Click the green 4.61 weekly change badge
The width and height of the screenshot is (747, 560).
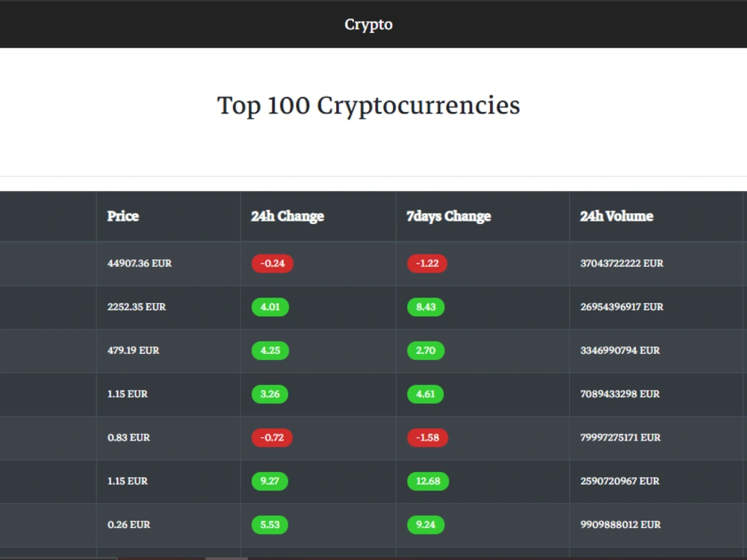426,393
